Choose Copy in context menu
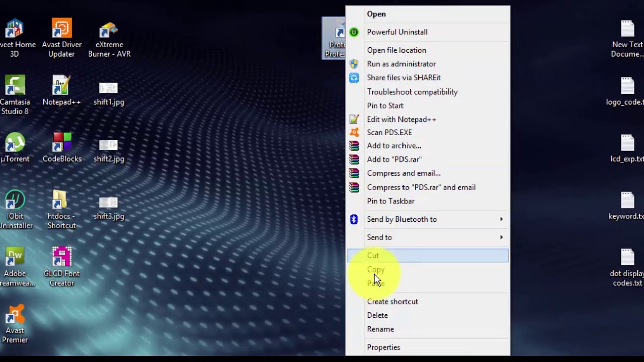This screenshot has height=362, width=644. coord(428,269)
